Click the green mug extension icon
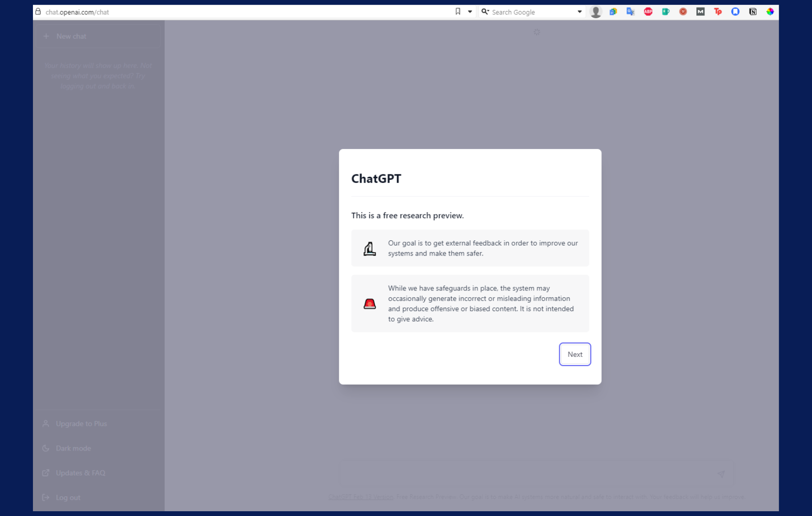Viewport: 812px width, 516px height. 665,11
